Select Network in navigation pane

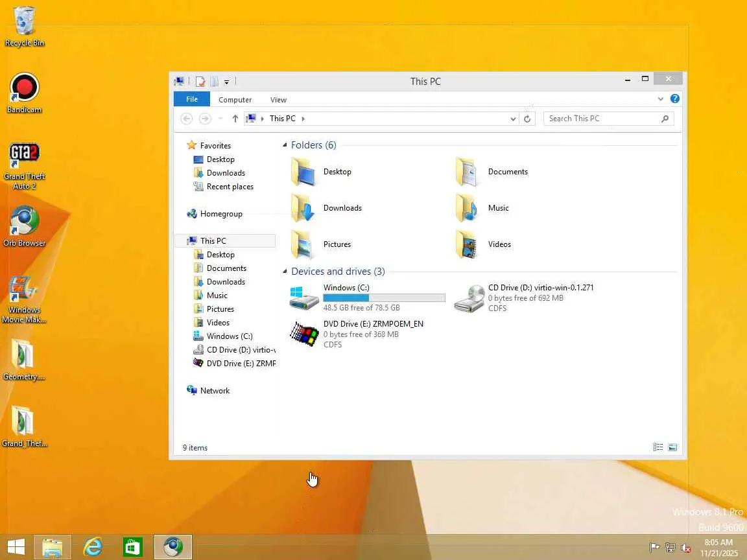209,390
